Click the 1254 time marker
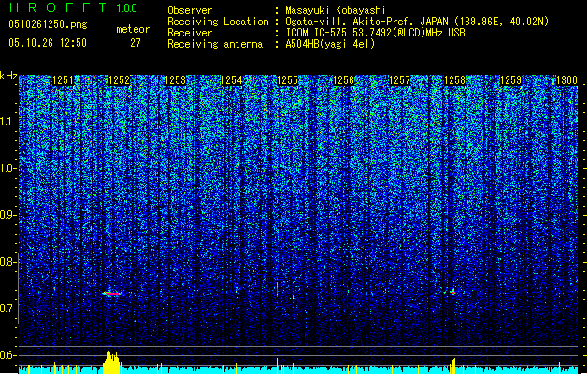 click(232, 80)
